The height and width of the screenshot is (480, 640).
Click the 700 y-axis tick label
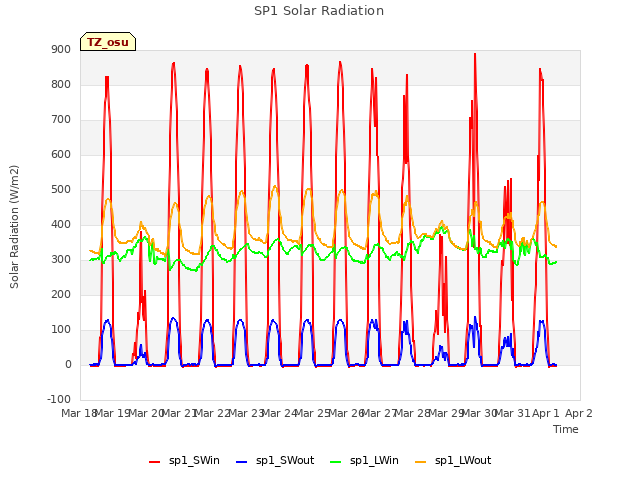pyautogui.click(x=61, y=120)
